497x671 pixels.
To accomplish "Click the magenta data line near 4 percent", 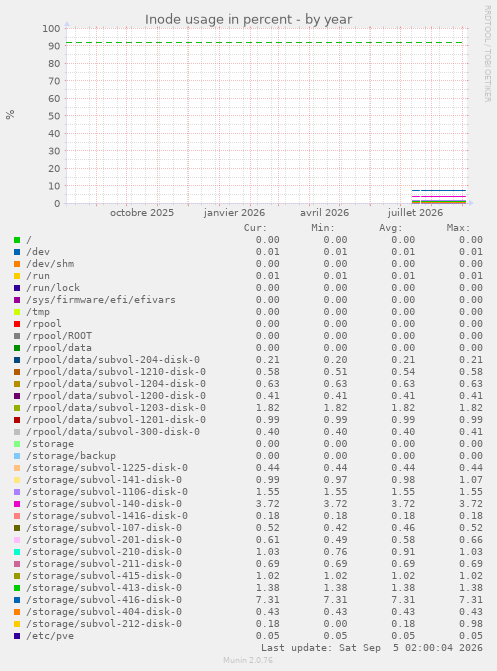I will [x=439, y=196].
